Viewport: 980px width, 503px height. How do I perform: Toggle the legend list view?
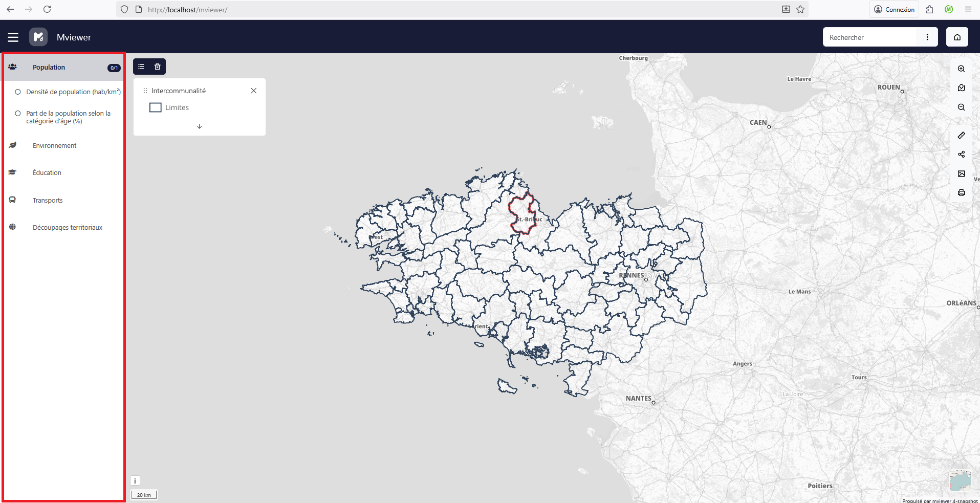tap(141, 67)
